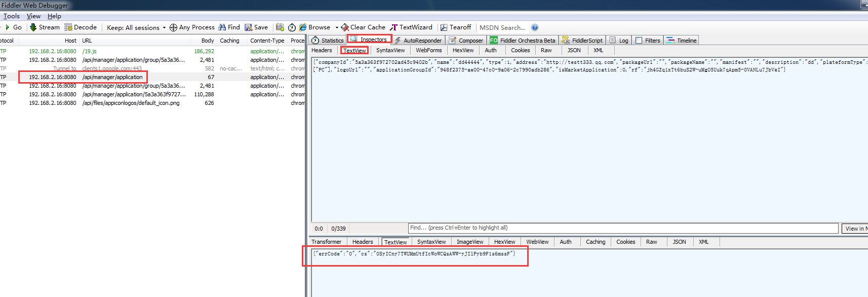The height and width of the screenshot is (297, 868).
Task: Open the FiddlerScript tab
Action: [582, 41]
